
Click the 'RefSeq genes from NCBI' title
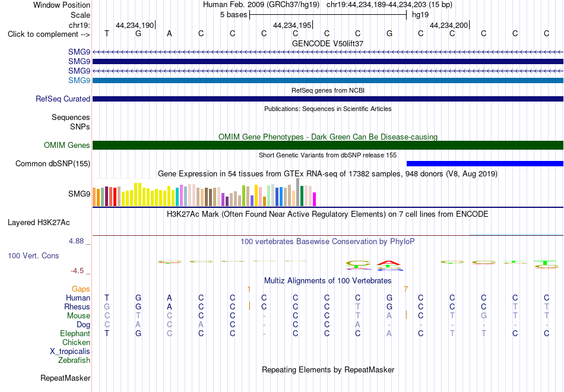click(x=328, y=90)
